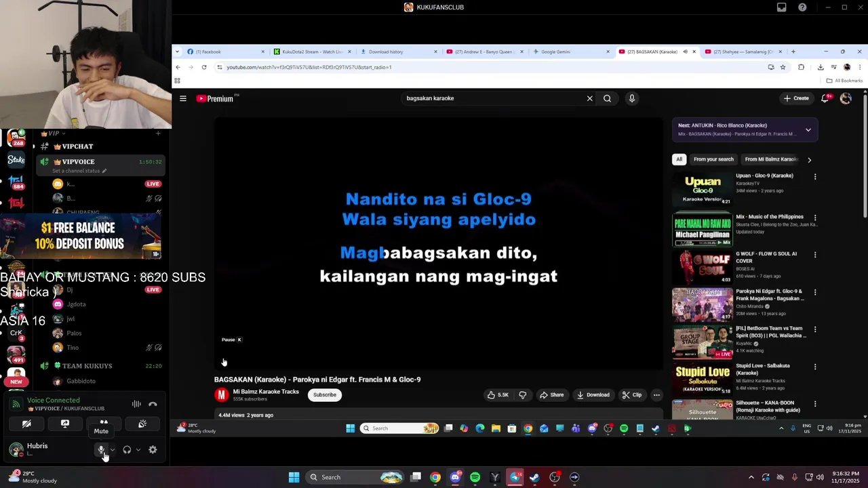The height and width of the screenshot is (488, 868).
Task: Open Chrome extensions puzzle icon
Action: point(802,67)
